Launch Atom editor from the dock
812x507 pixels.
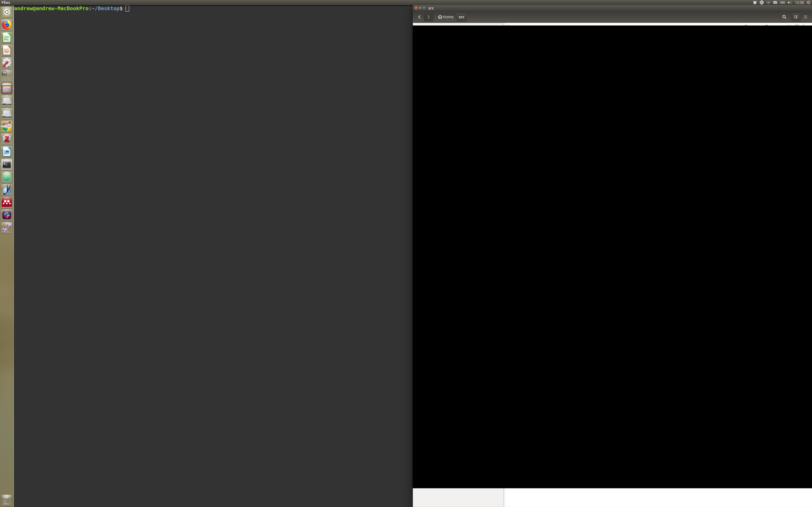coord(7,177)
